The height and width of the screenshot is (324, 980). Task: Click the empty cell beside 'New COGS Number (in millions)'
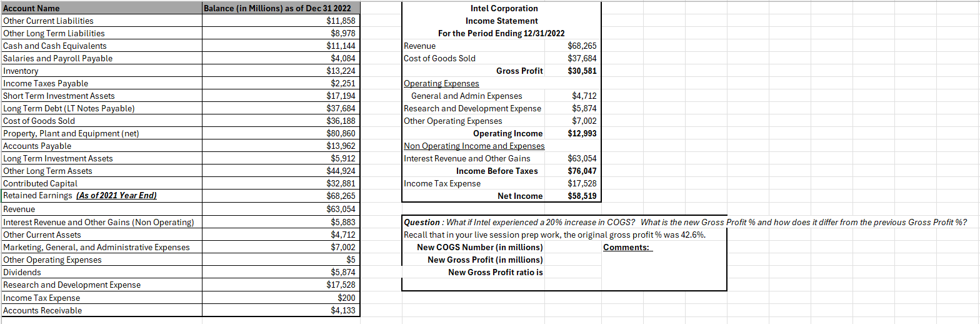pyautogui.click(x=572, y=247)
